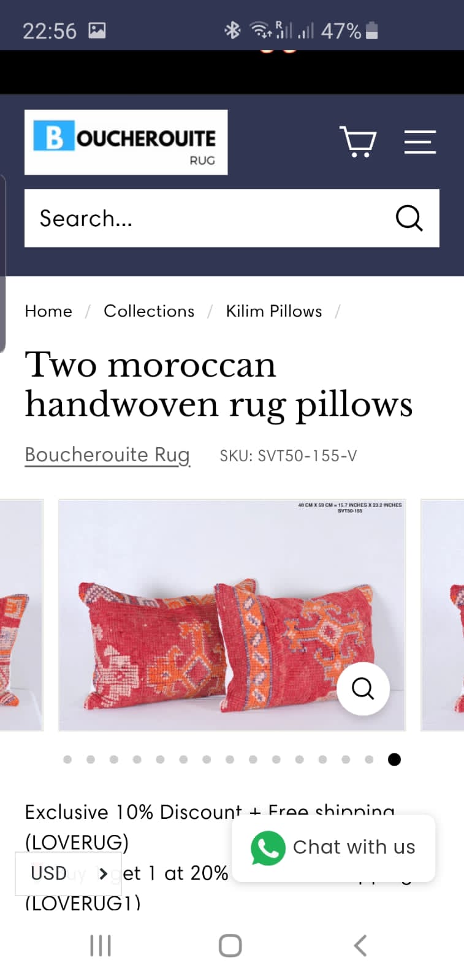This screenshot has width=464, height=980.
Task: Expand the USD currency selector
Action: [x=68, y=873]
